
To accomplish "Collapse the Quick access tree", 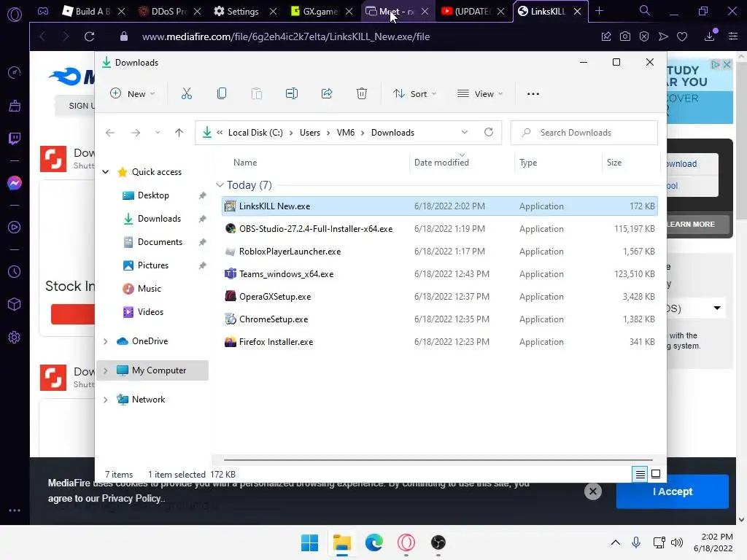I will point(106,172).
